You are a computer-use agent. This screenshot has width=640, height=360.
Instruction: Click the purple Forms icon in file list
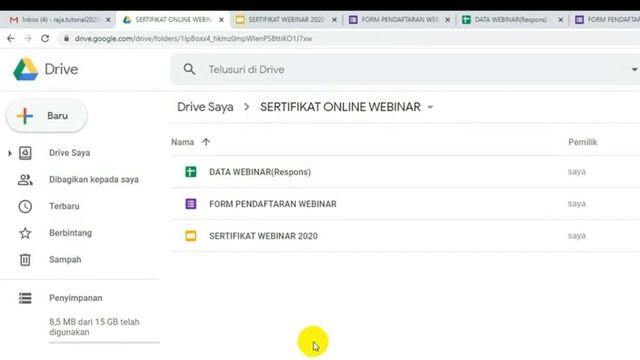pos(191,204)
